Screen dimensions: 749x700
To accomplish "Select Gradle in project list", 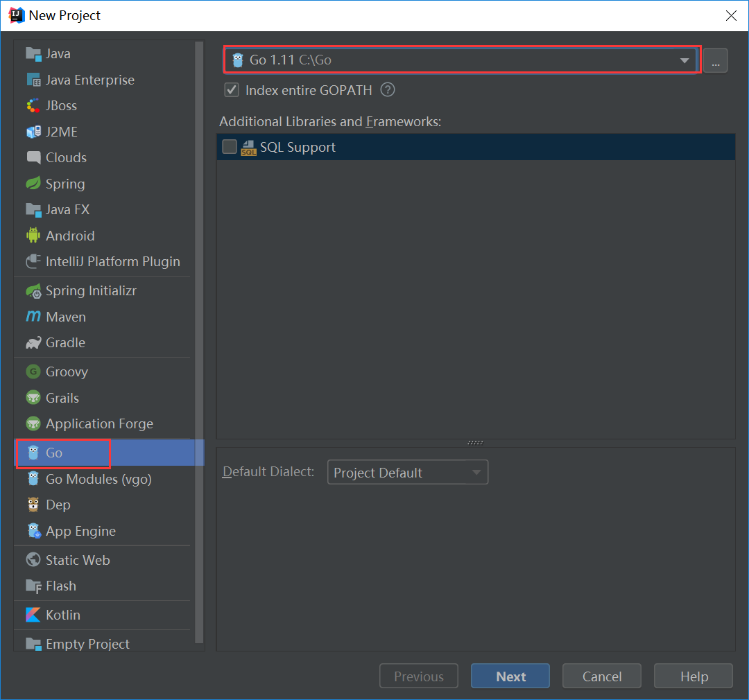I will pos(104,342).
